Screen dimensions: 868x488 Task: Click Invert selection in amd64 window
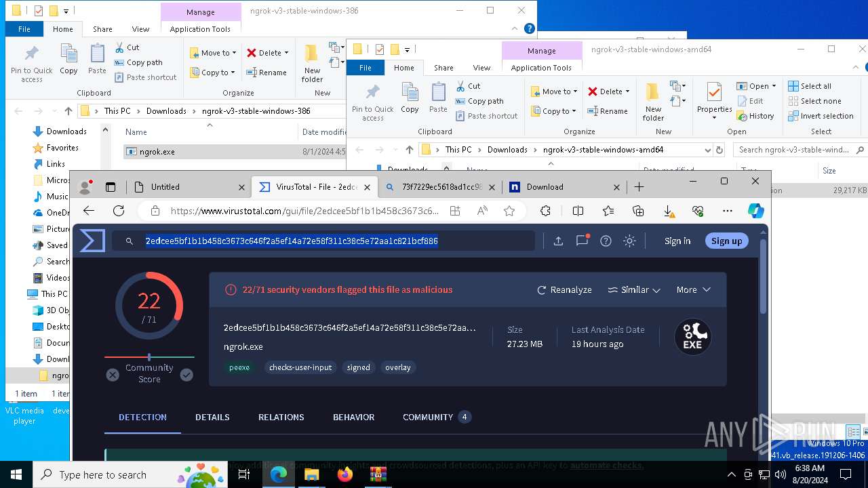[x=821, y=116]
